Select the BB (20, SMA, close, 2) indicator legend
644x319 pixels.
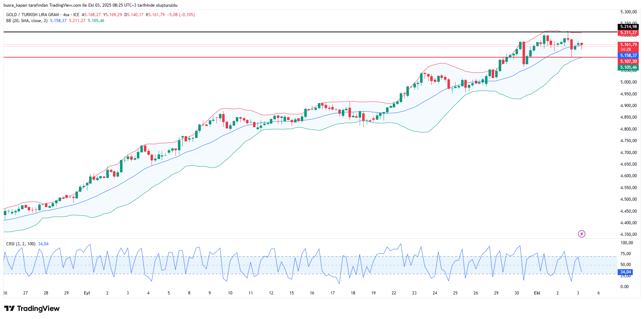[27, 21]
